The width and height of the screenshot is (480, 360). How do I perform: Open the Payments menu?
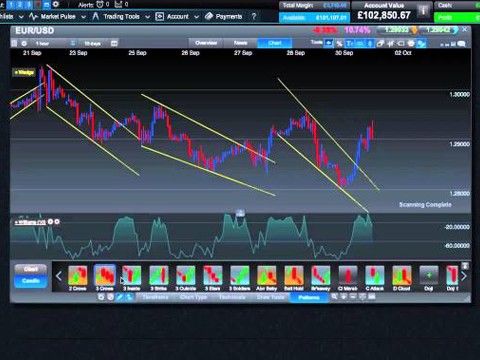tap(223, 16)
